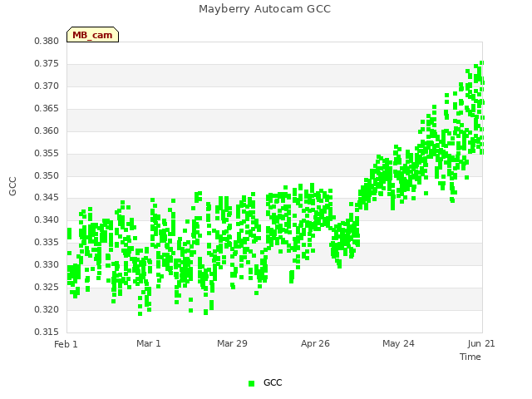532x399 pixels.
Task: Click the 0.320 y-axis value
Action: point(47,309)
